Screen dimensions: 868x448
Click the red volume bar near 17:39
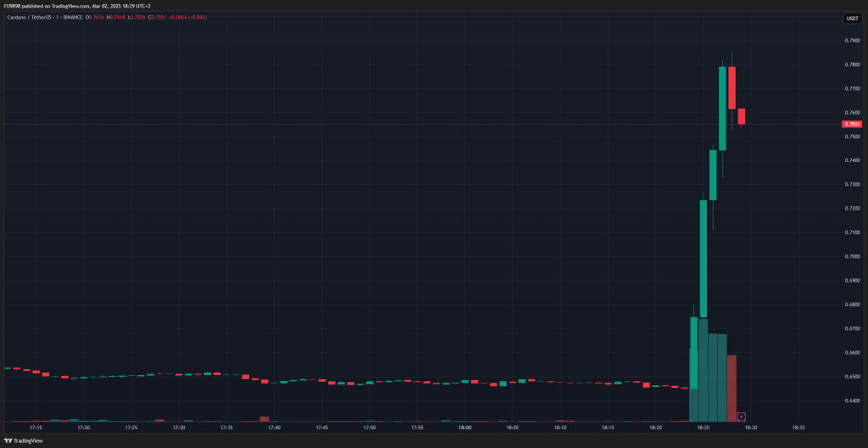264,418
